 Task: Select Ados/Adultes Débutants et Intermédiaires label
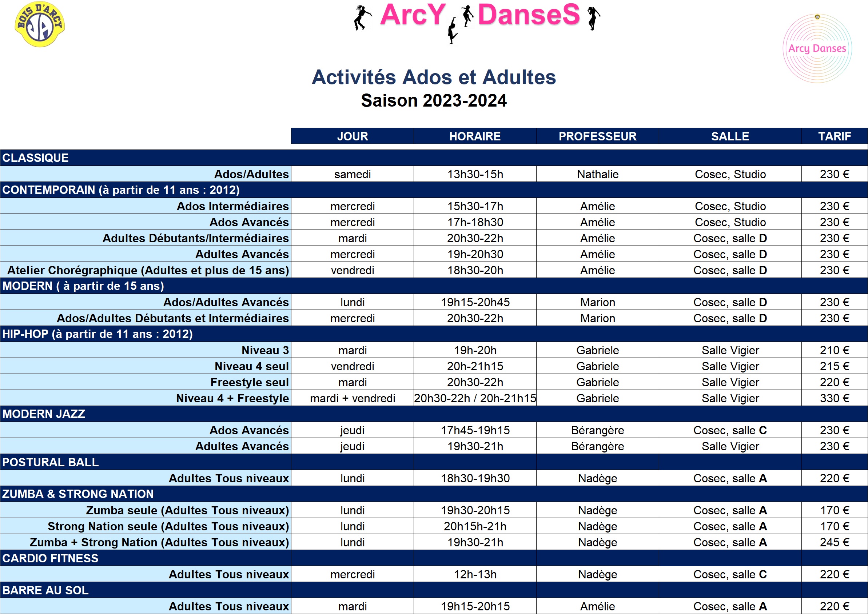[x=146, y=318]
